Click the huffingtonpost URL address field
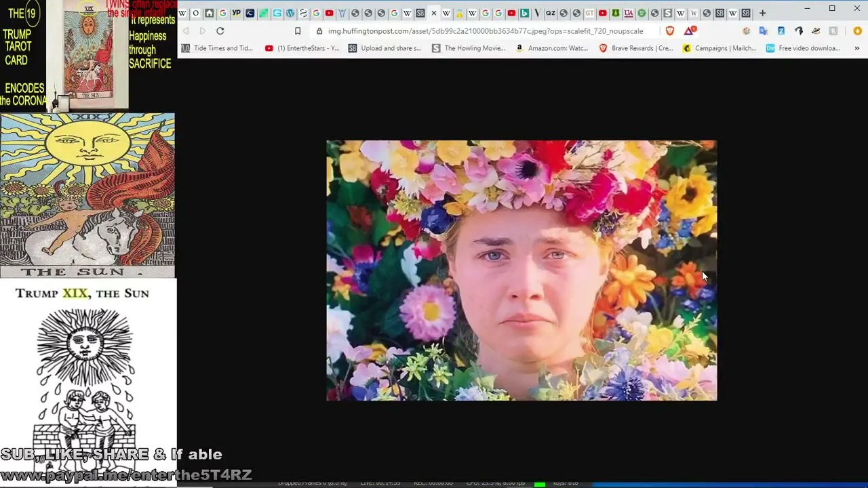Screen dimensions: 868x488 coord(485,31)
